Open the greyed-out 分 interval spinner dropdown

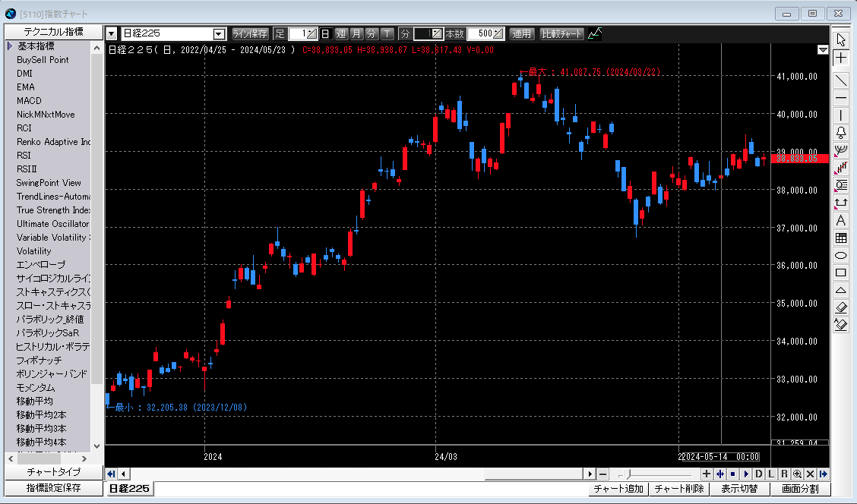coord(438,34)
